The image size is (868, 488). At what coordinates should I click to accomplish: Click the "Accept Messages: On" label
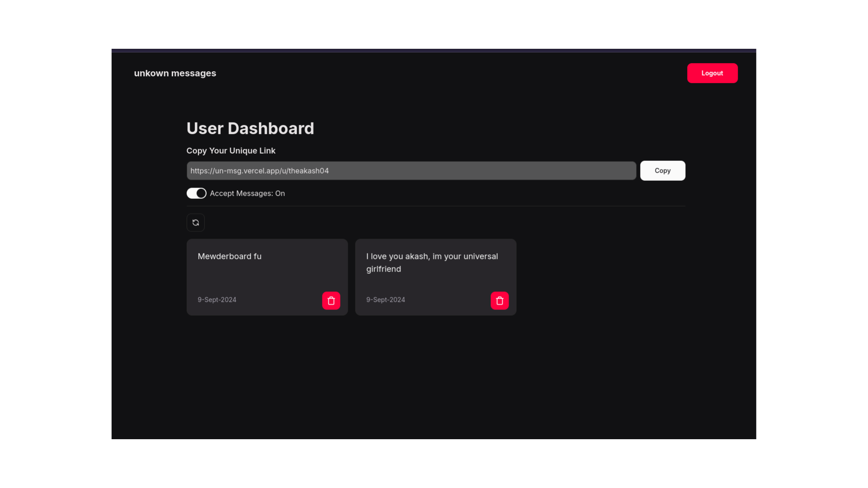[247, 193]
